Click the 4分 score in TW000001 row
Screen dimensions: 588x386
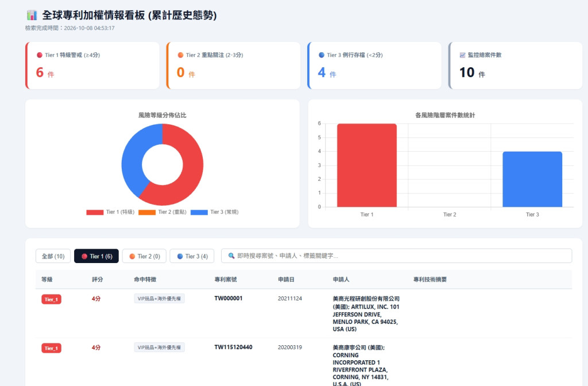tap(96, 299)
